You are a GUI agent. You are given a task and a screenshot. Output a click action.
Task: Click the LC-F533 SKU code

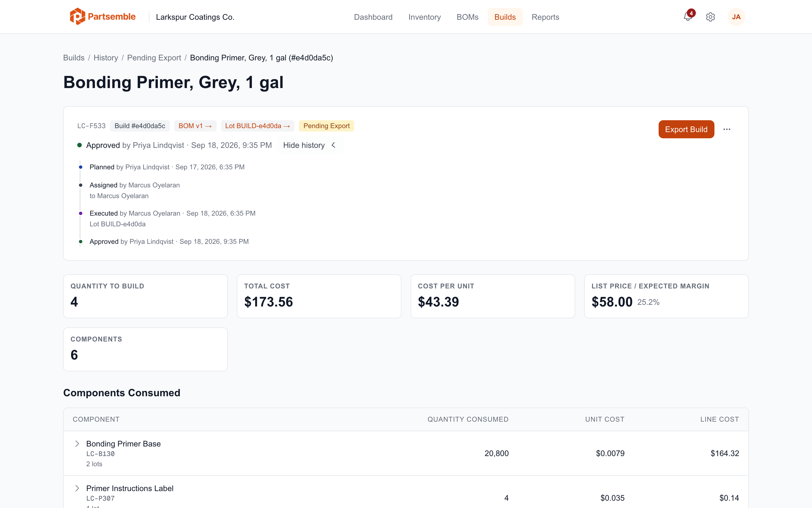(91, 126)
